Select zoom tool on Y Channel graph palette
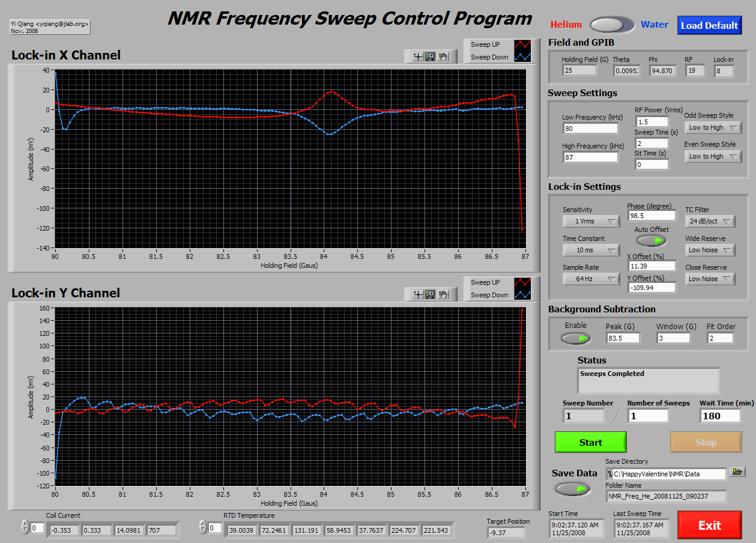The width and height of the screenshot is (756, 543). pyautogui.click(x=431, y=294)
